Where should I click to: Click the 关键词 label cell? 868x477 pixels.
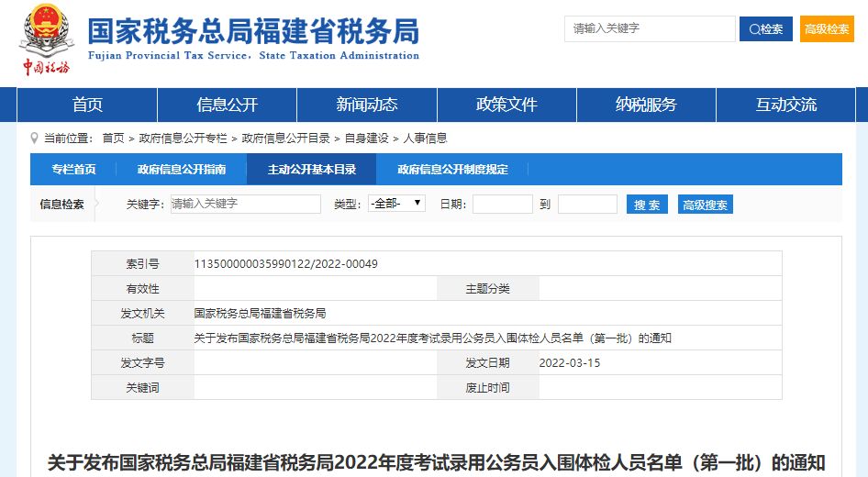pos(143,387)
